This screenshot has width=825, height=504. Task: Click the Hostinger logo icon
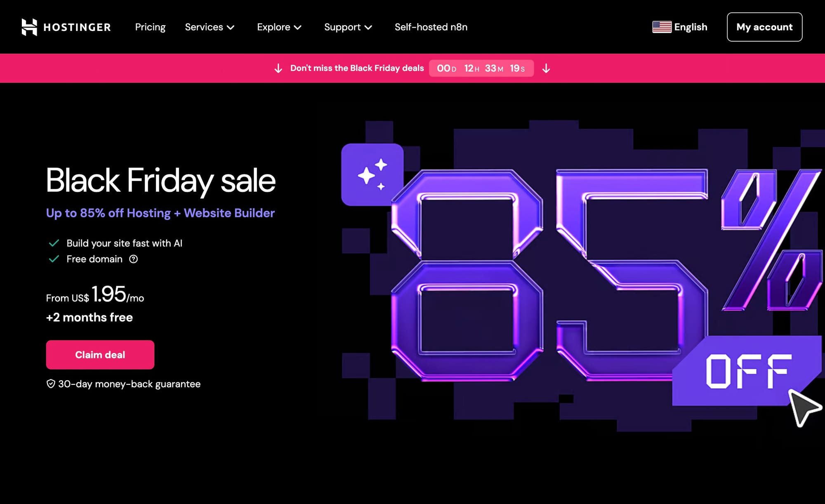(29, 27)
